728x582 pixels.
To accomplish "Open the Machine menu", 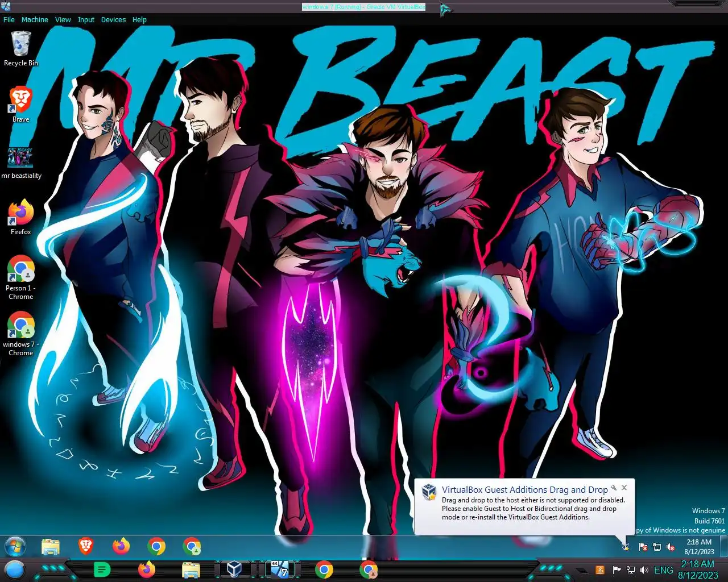I will 35,19.
